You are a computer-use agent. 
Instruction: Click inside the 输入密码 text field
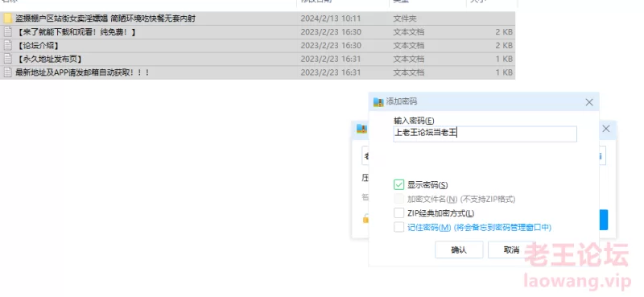[x=485, y=134]
